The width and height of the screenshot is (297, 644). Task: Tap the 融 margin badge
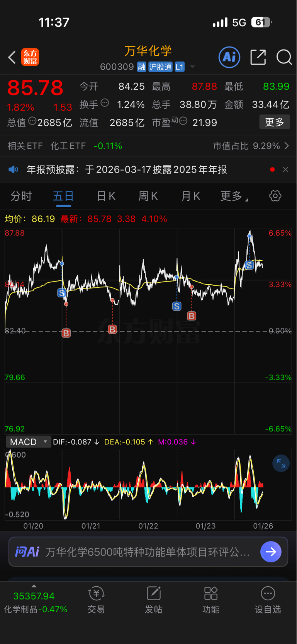coord(141,67)
